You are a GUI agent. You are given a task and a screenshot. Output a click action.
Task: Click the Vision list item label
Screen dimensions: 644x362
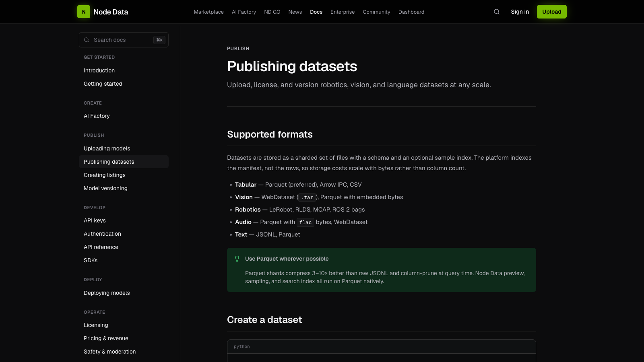244,197
